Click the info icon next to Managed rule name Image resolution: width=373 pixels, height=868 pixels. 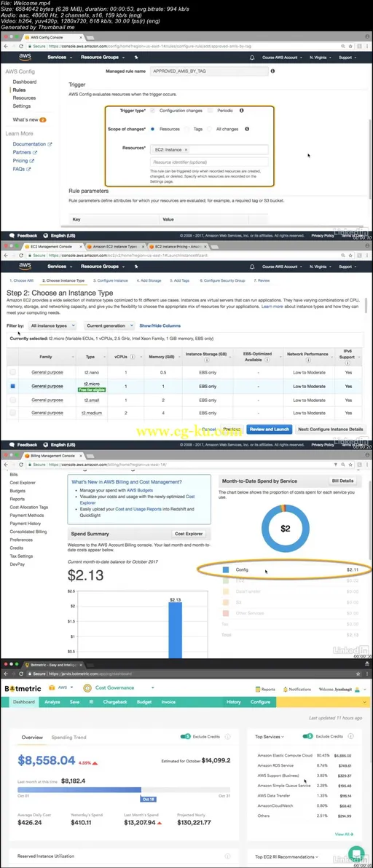(273, 71)
